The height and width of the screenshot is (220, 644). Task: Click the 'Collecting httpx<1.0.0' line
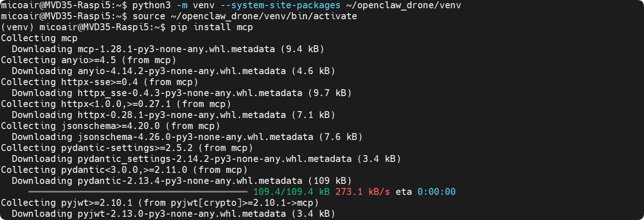pyautogui.click(x=116, y=104)
